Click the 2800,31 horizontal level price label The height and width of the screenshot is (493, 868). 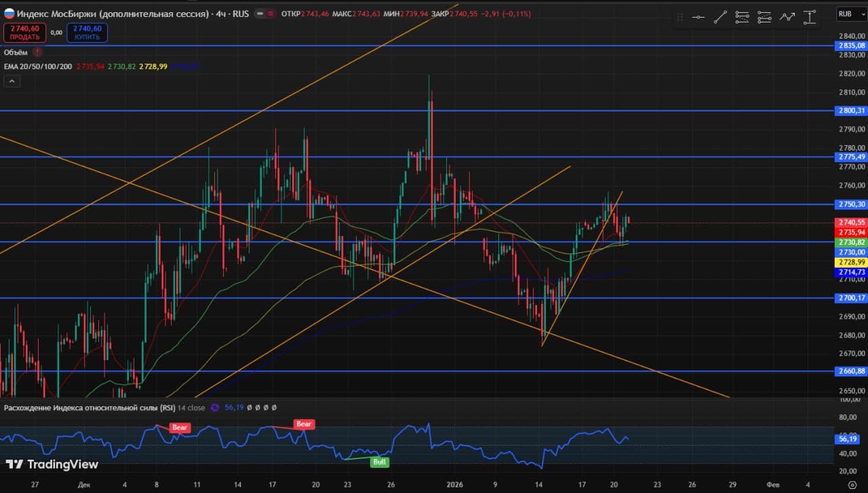coord(851,111)
